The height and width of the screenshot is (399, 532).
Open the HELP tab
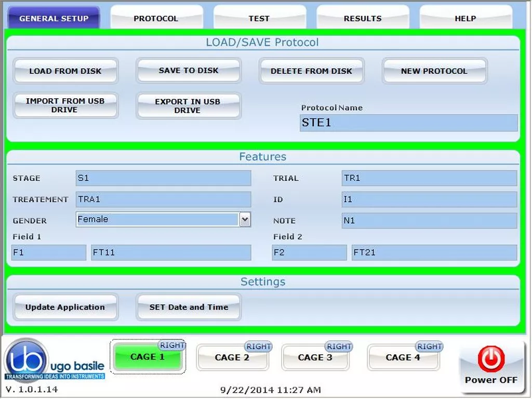(x=465, y=18)
